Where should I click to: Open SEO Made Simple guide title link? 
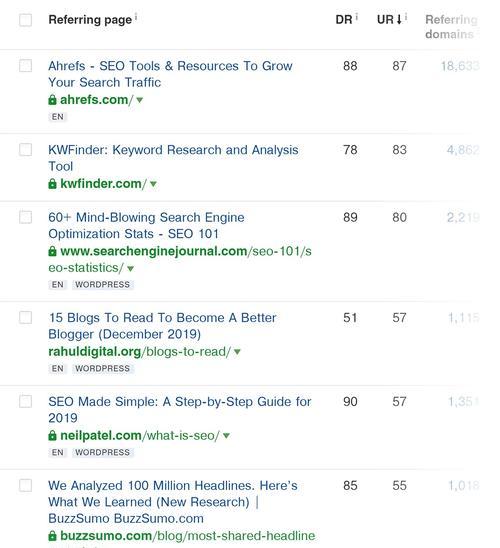(180, 410)
